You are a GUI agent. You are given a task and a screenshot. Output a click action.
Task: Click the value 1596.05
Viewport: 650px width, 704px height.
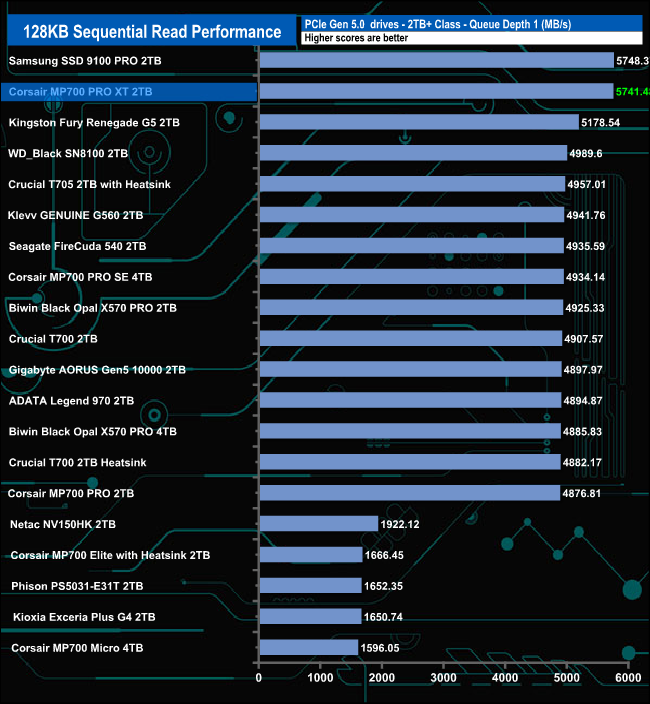coord(380,649)
